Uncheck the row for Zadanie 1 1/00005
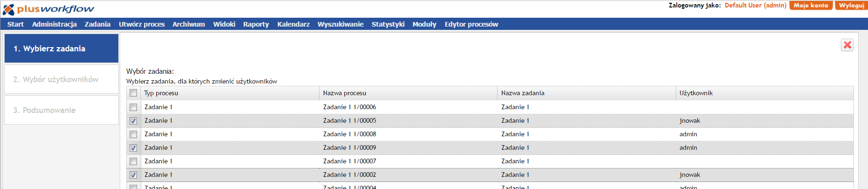 click(133, 120)
